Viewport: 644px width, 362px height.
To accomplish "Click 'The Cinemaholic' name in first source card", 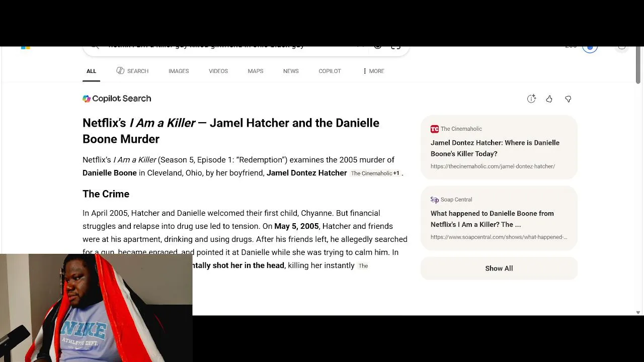I will (461, 129).
